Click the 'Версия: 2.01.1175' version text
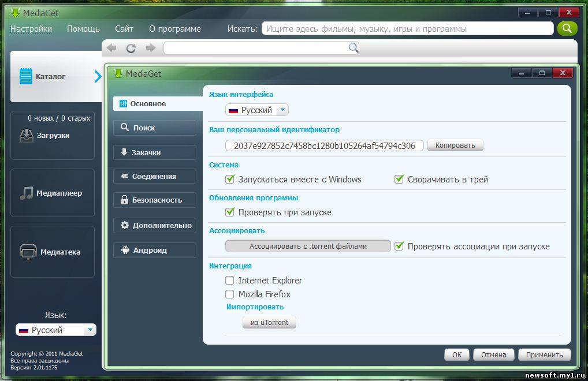588x381 pixels. tap(34, 368)
